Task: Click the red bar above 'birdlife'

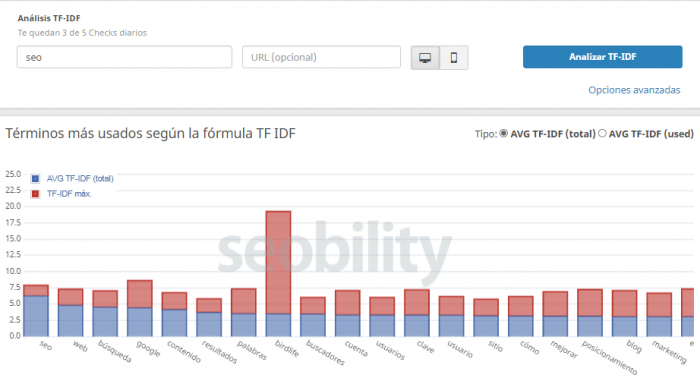Action: click(x=278, y=263)
